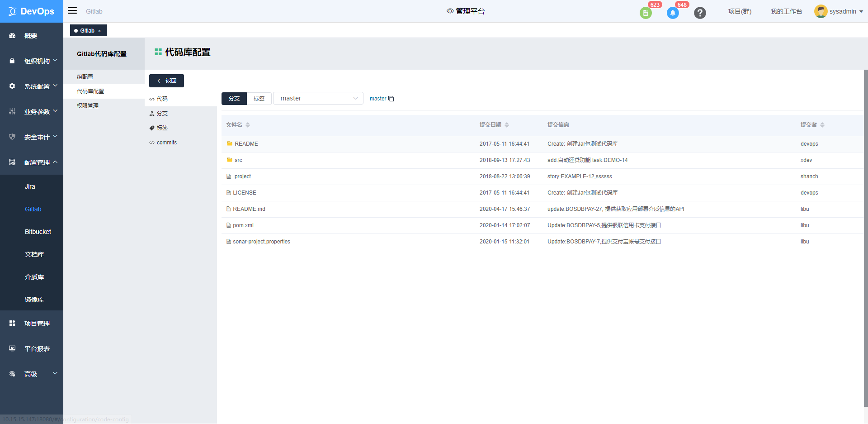Click the src folder icon

click(x=230, y=160)
